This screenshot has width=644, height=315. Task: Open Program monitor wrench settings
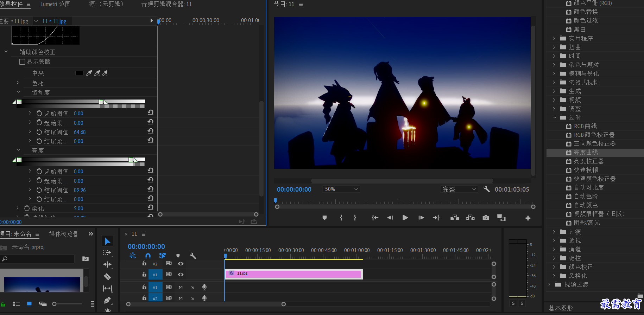(x=487, y=189)
